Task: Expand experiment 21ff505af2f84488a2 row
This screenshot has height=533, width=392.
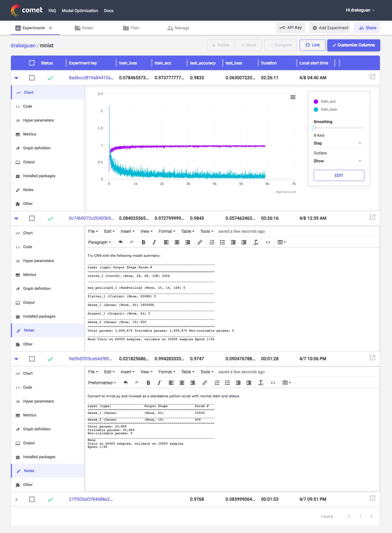Action: [x=16, y=499]
